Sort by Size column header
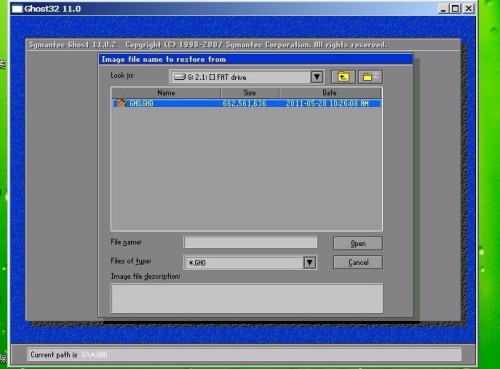The image size is (500, 369). [250, 93]
